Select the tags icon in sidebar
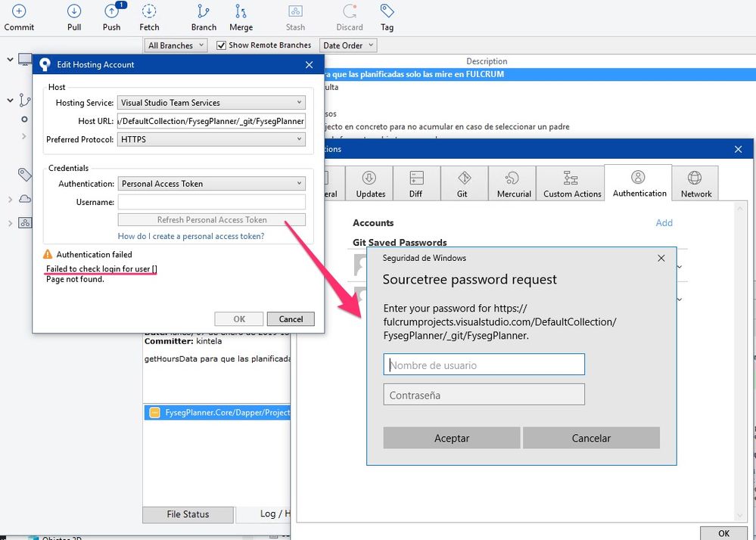The height and width of the screenshot is (540, 756). pyautogui.click(x=24, y=175)
